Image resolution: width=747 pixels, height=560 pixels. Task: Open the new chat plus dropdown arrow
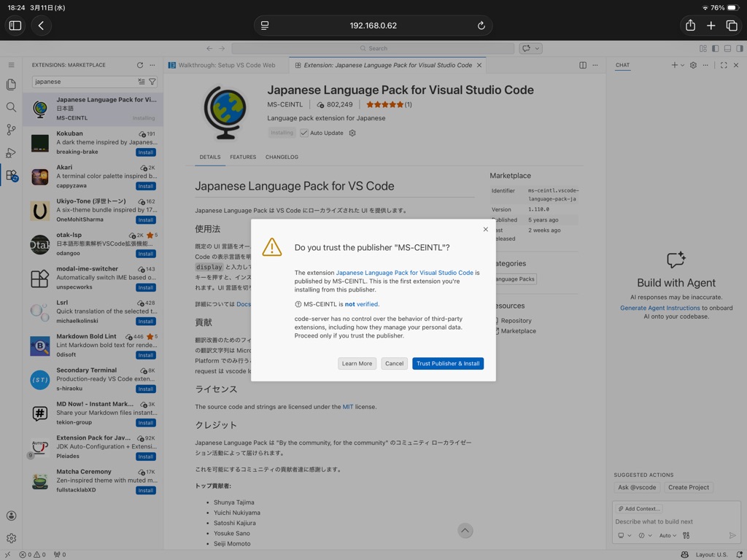(683, 65)
